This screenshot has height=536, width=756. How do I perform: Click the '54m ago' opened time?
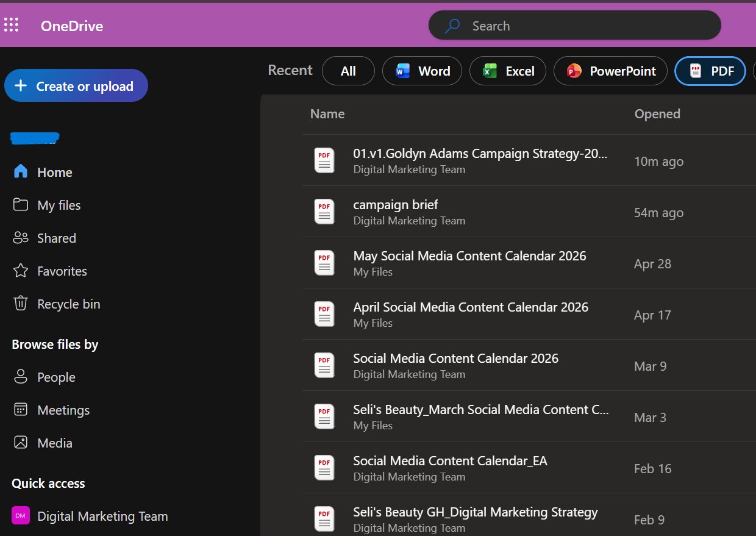[x=658, y=213]
